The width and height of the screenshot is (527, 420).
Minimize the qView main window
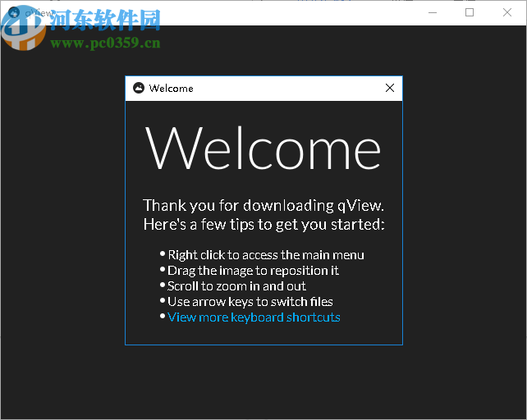(433, 13)
